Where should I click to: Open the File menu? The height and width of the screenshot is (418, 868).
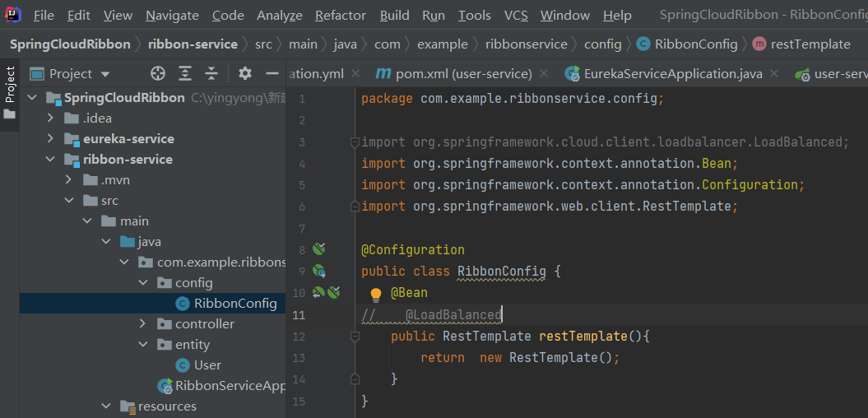coord(44,16)
